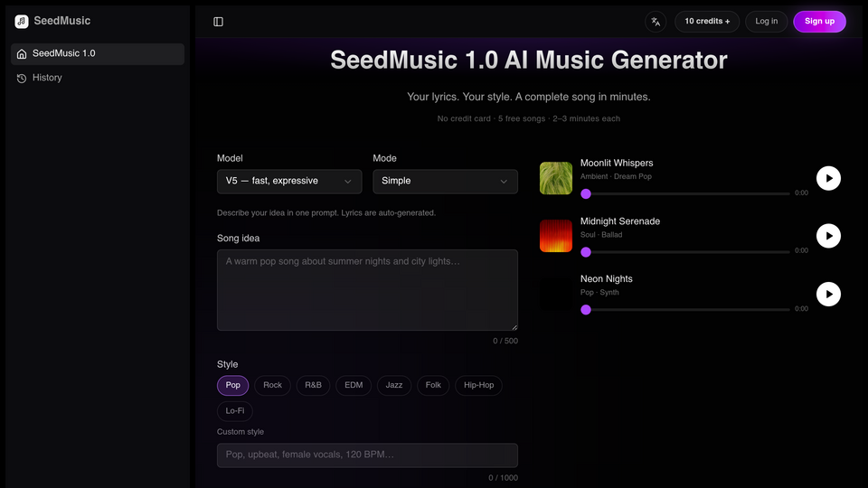868x488 pixels.
Task: Click the Moonlit Whispers cover thumbnail
Action: coord(556,178)
